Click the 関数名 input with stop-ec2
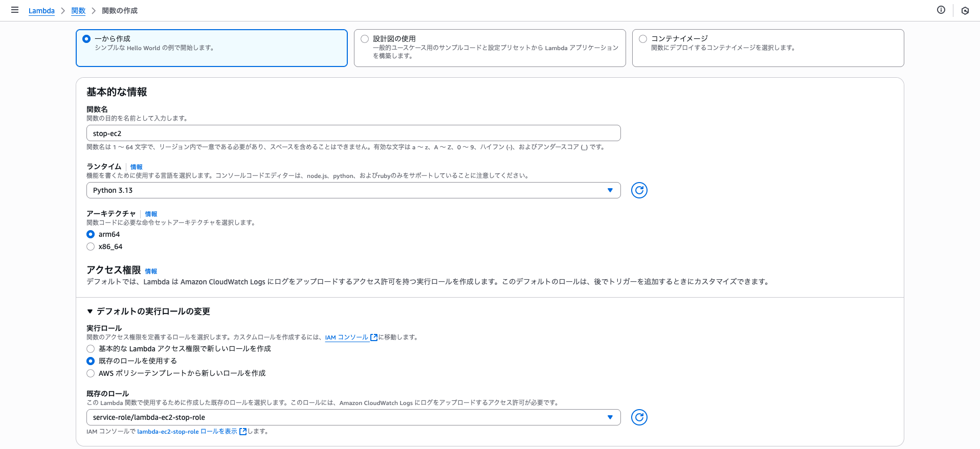980x449 pixels. pos(353,133)
